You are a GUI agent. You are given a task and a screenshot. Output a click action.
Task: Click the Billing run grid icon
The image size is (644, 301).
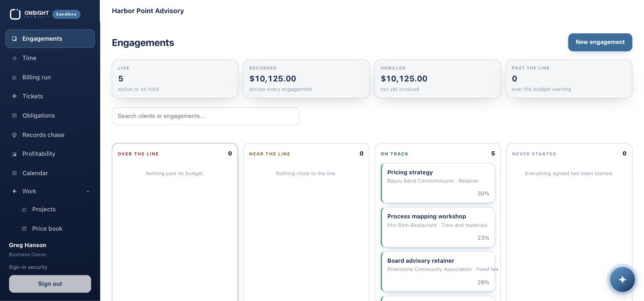tap(14, 77)
